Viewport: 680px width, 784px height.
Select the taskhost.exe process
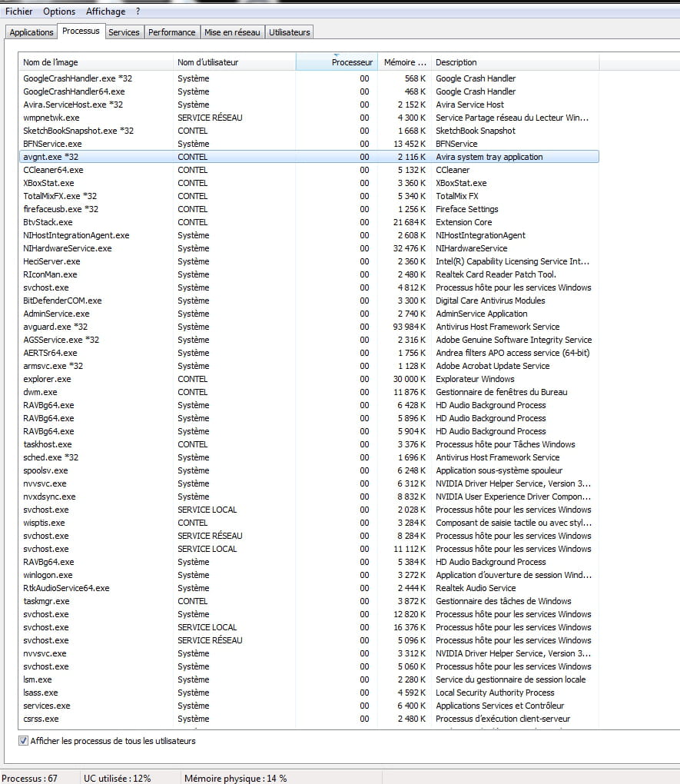[x=309, y=444]
